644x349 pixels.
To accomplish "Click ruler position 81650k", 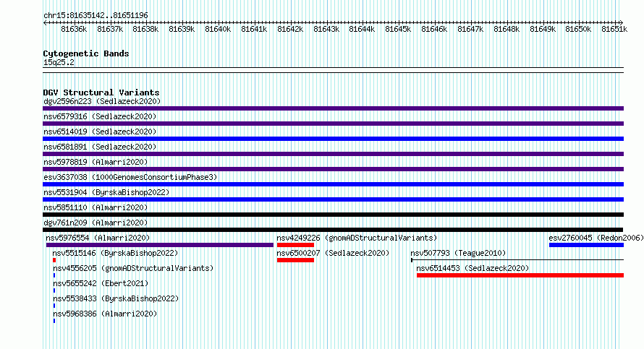I will point(578,29).
